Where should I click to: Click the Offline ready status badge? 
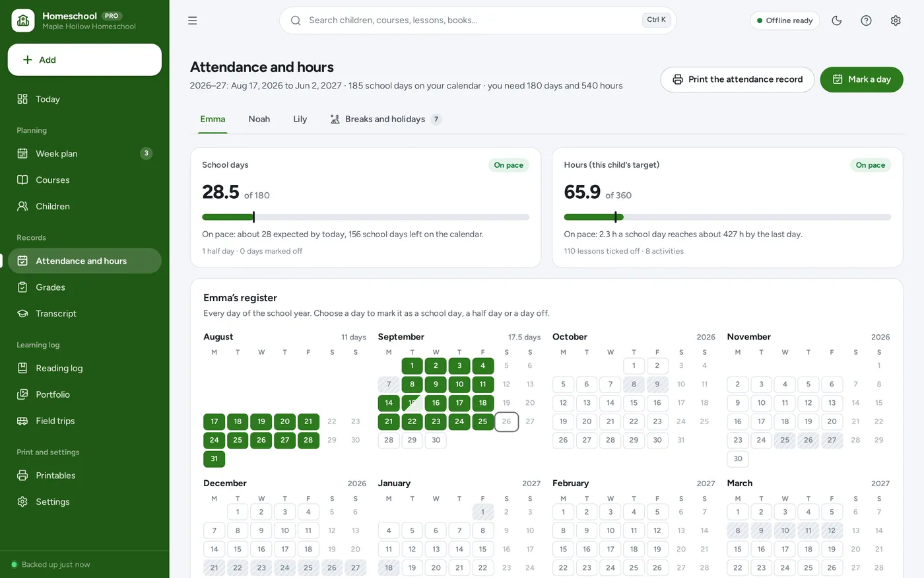coord(785,20)
